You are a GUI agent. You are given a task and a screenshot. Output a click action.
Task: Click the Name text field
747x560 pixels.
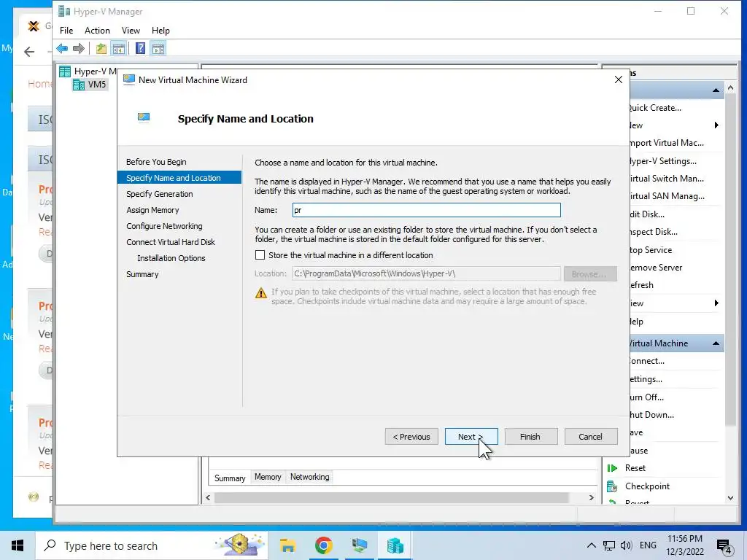[x=426, y=210]
